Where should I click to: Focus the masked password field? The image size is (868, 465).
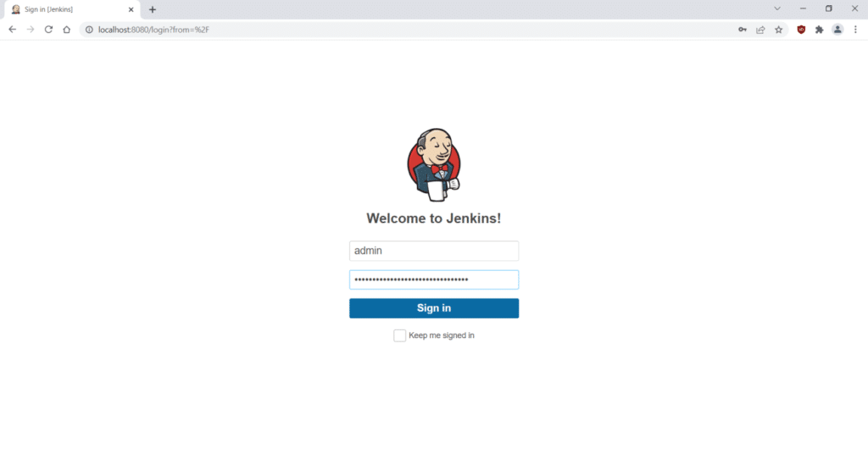(x=434, y=280)
